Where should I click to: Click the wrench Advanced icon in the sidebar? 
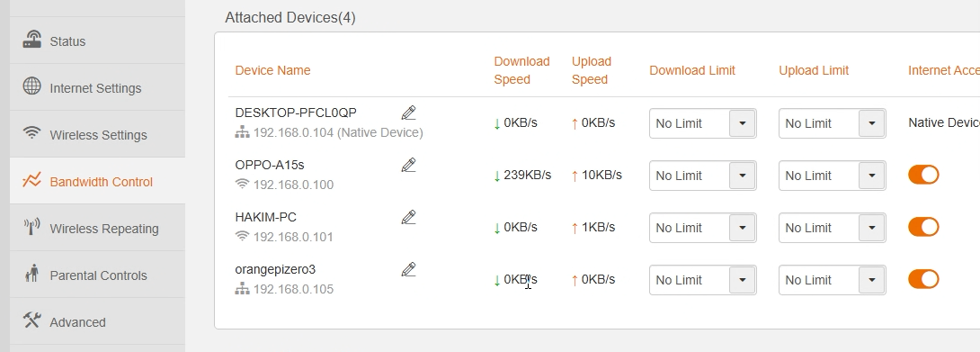pyautogui.click(x=31, y=320)
